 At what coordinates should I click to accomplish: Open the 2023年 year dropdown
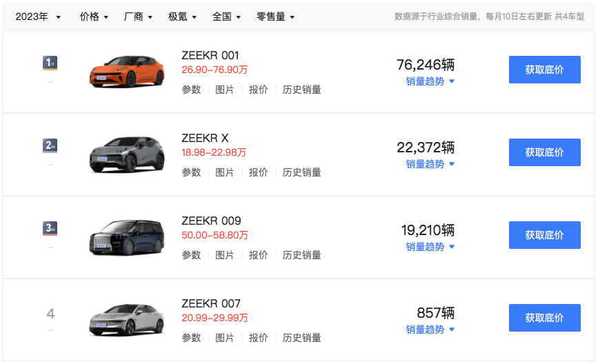(x=38, y=17)
